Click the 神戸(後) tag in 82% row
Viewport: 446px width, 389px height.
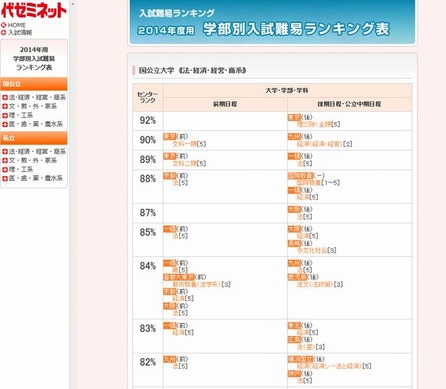pyautogui.click(x=300, y=373)
